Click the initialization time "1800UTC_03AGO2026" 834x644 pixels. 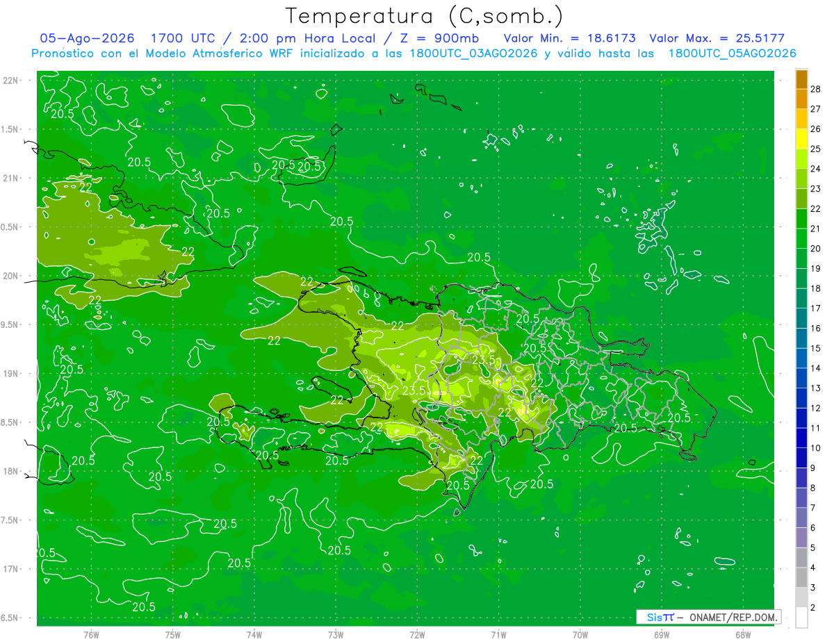tap(473, 53)
